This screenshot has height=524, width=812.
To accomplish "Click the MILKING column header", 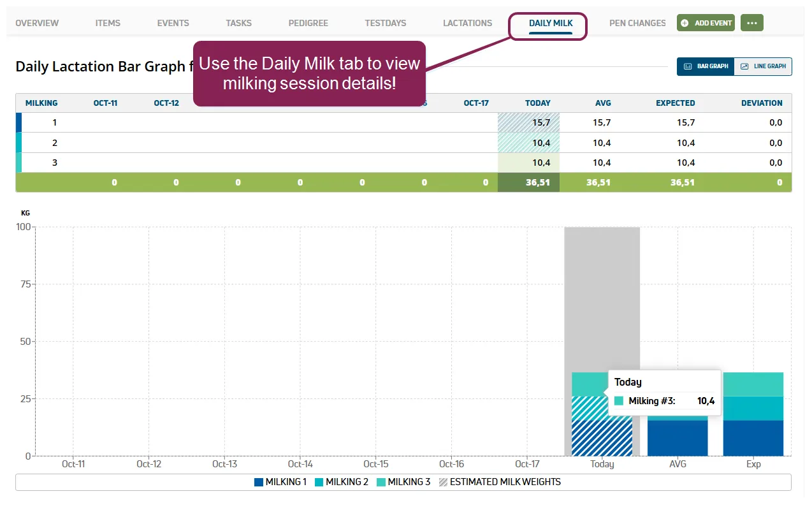I will click(41, 103).
